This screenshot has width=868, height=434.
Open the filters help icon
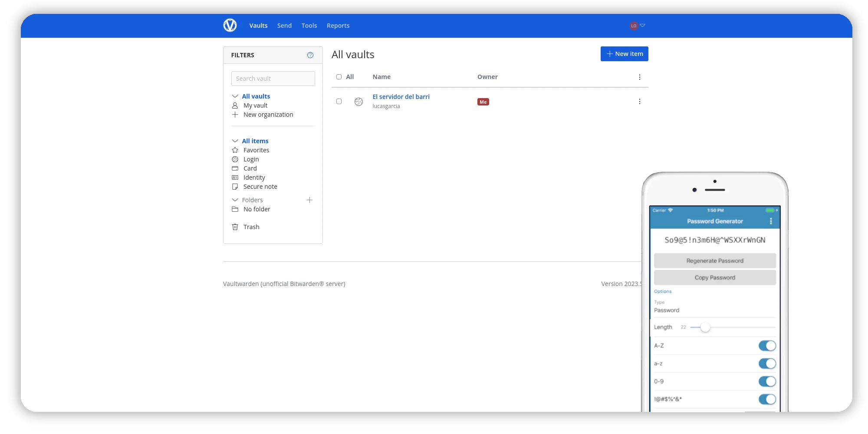pos(310,55)
